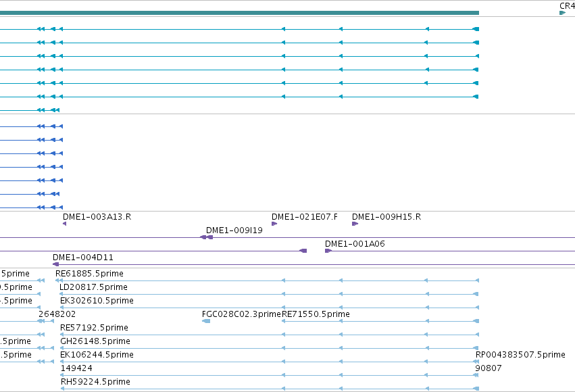Open the feature labeled 2648202
This screenshot has width=575, height=392.
[x=57, y=314]
